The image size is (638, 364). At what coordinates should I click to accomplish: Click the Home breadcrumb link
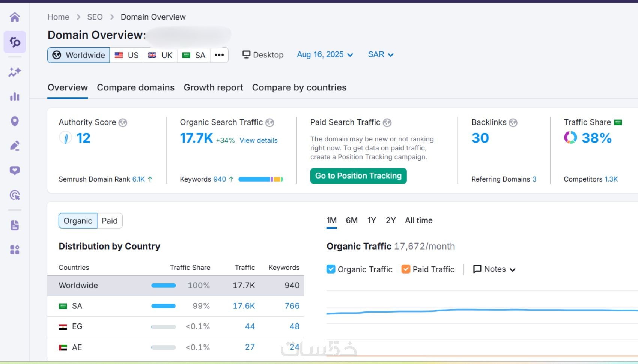58,17
